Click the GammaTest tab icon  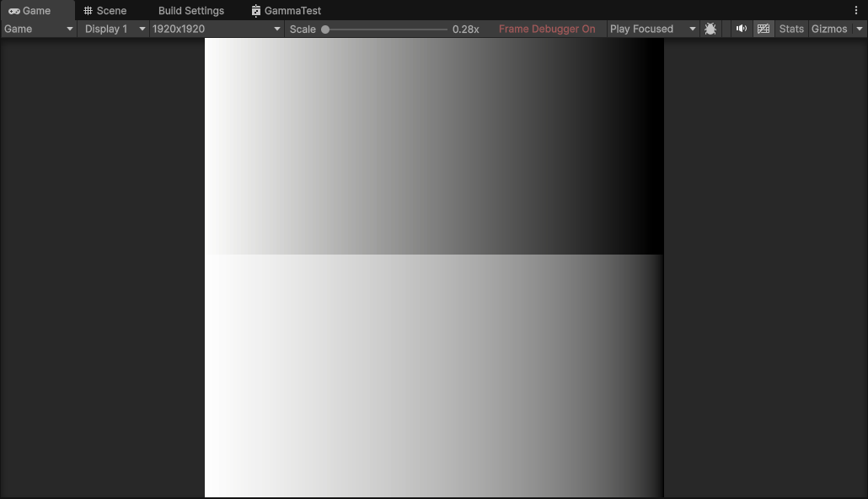(x=256, y=11)
